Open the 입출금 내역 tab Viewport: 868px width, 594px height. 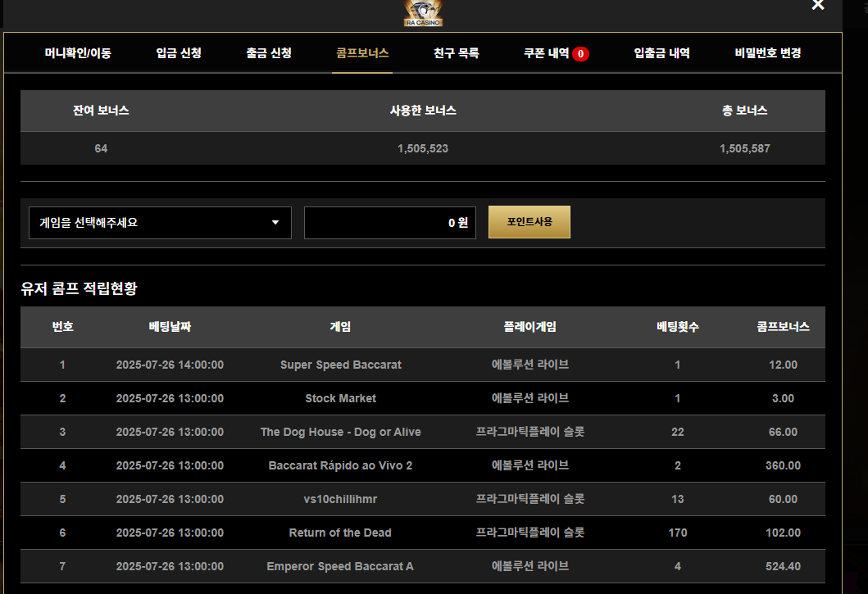pyautogui.click(x=661, y=53)
